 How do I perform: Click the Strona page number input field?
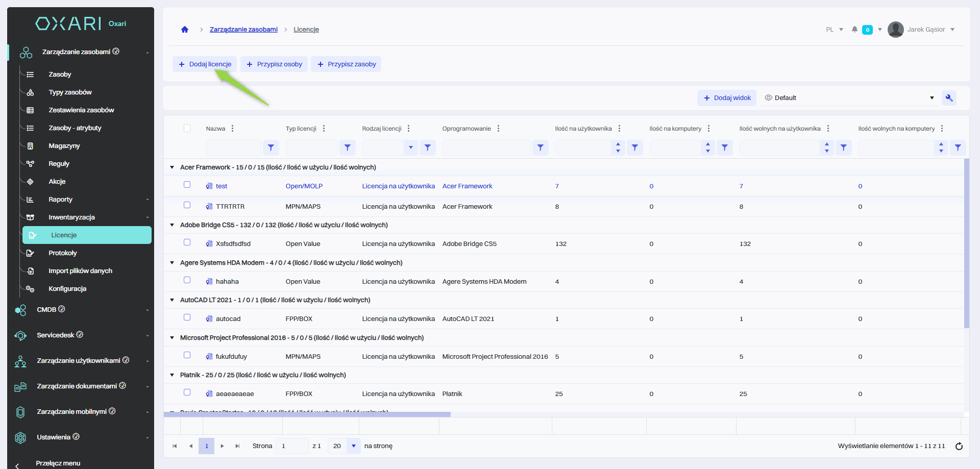tap(291, 446)
